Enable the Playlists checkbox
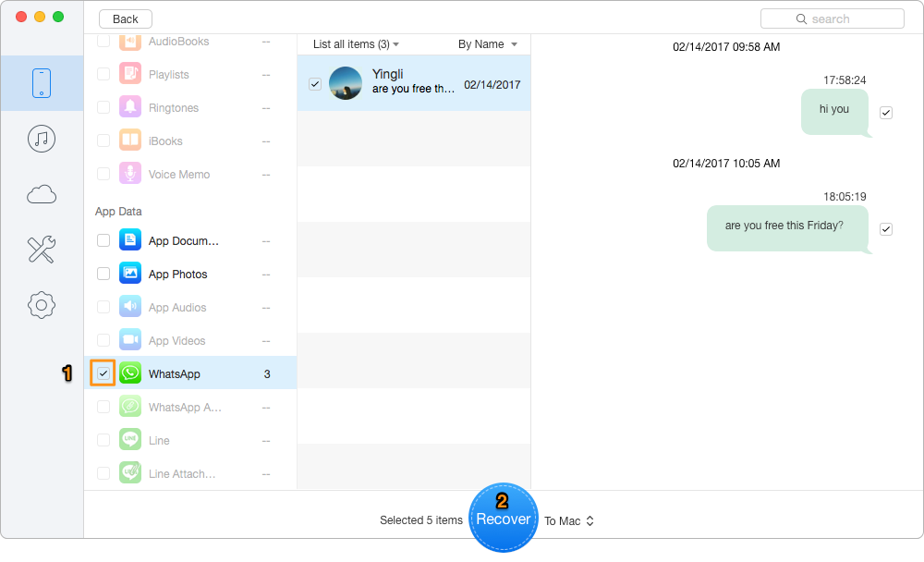Viewport: 924px width, 562px height. click(x=103, y=74)
